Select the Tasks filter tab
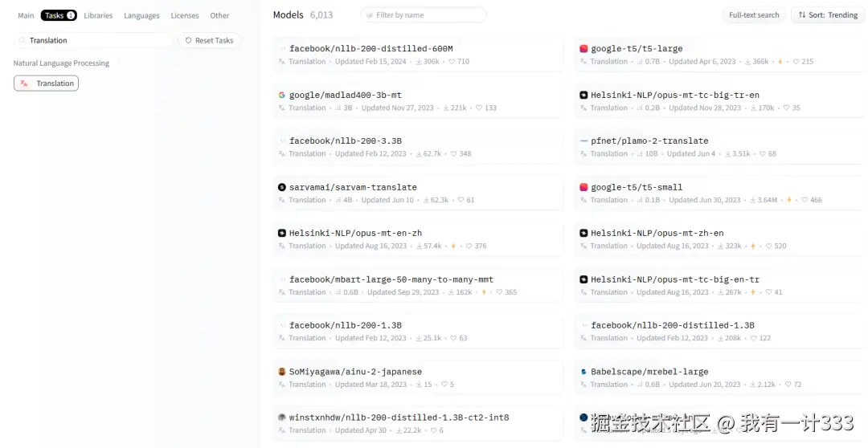The height and width of the screenshot is (448, 868). coord(59,15)
